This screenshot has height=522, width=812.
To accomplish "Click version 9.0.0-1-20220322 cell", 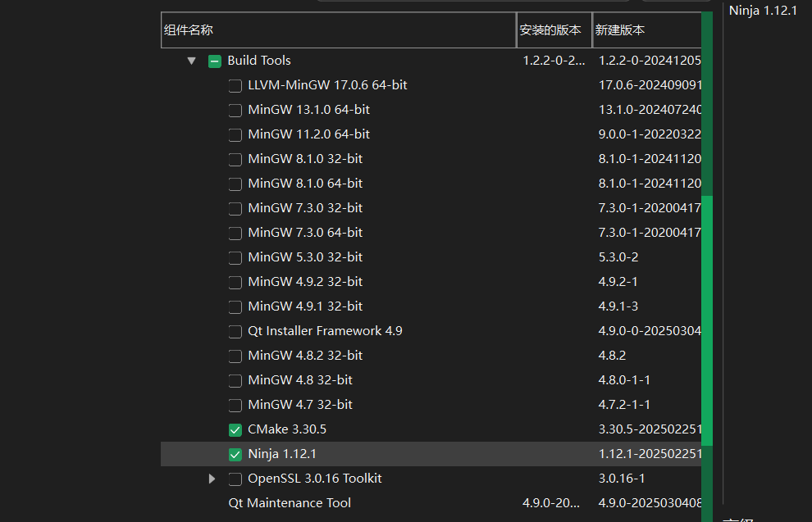I will coord(650,134).
